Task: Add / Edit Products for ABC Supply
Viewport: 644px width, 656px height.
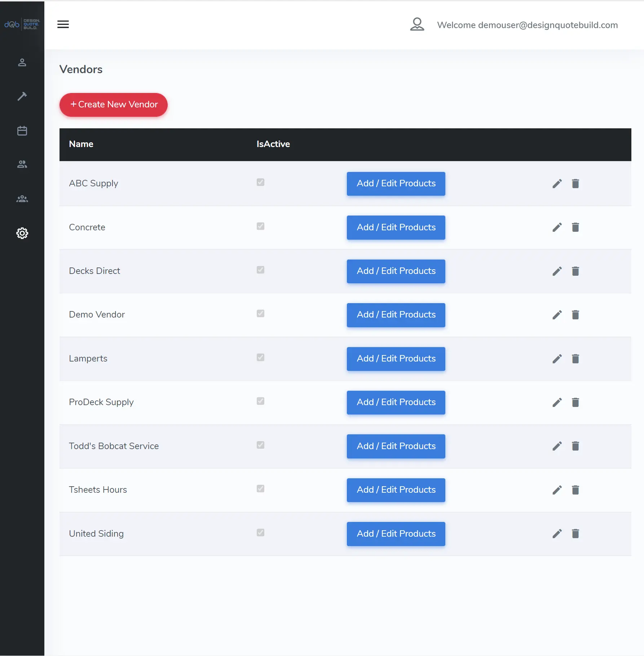Action: click(396, 183)
